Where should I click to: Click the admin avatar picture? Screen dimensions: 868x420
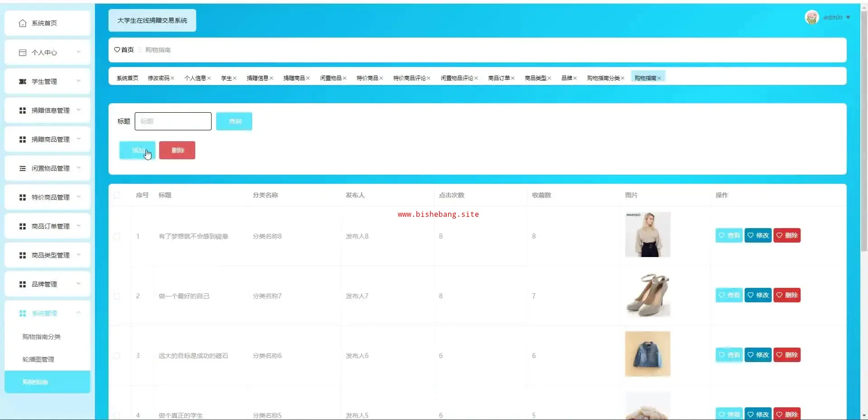point(812,17)
